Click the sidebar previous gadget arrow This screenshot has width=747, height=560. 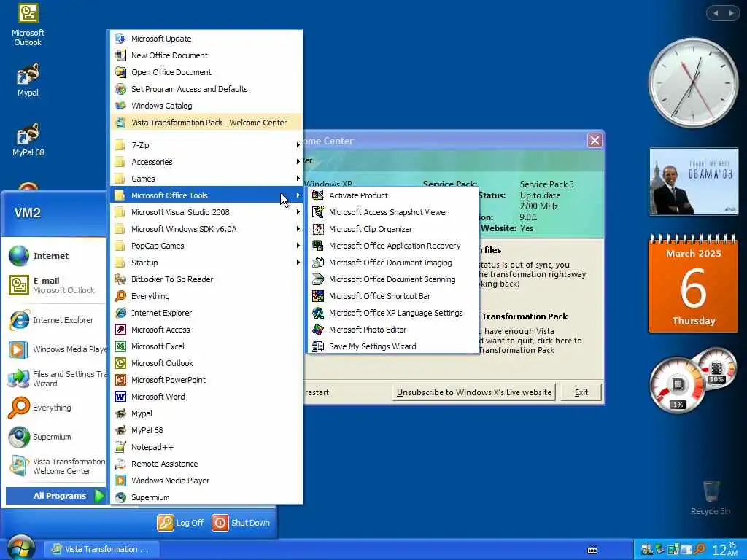click(x=716, y=13)
